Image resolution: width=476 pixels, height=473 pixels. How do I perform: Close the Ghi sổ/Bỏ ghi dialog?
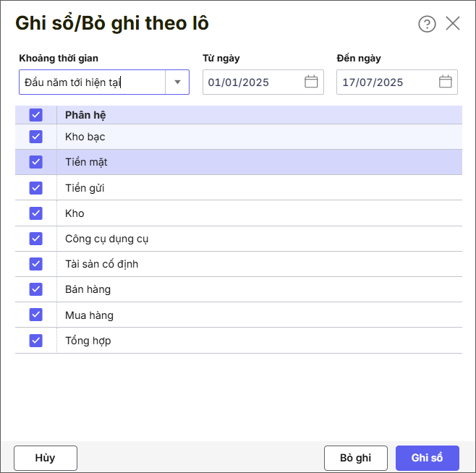point(453,23)
